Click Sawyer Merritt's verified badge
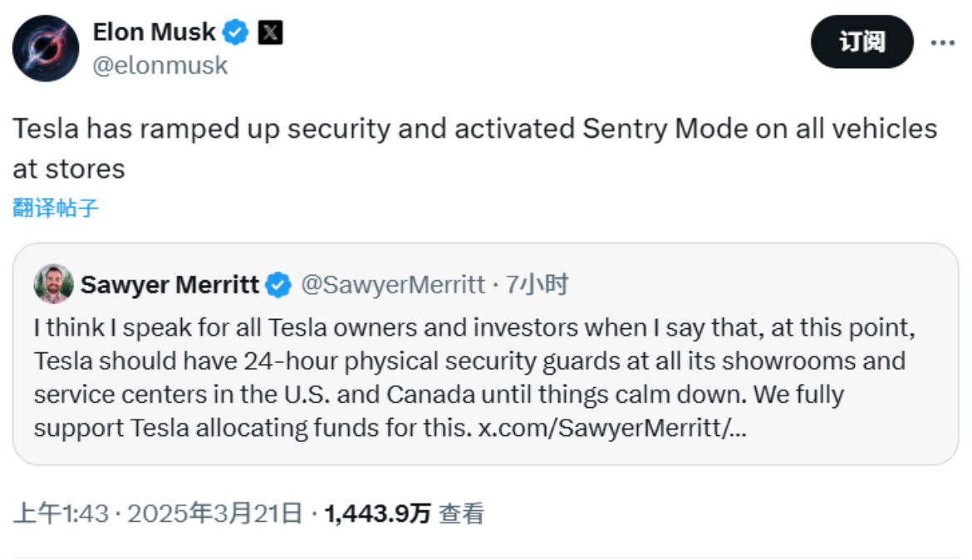Viewport: 972px width, 560px height. (x=278, y=285)
